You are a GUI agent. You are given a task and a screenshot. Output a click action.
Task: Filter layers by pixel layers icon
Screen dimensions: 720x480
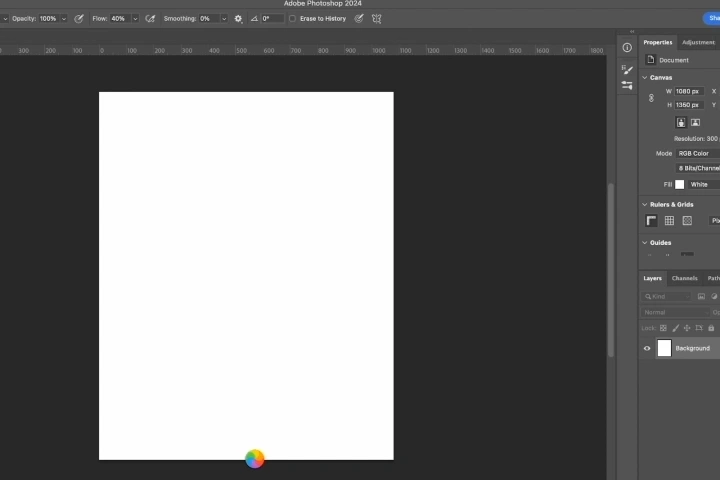coord(701,297)
